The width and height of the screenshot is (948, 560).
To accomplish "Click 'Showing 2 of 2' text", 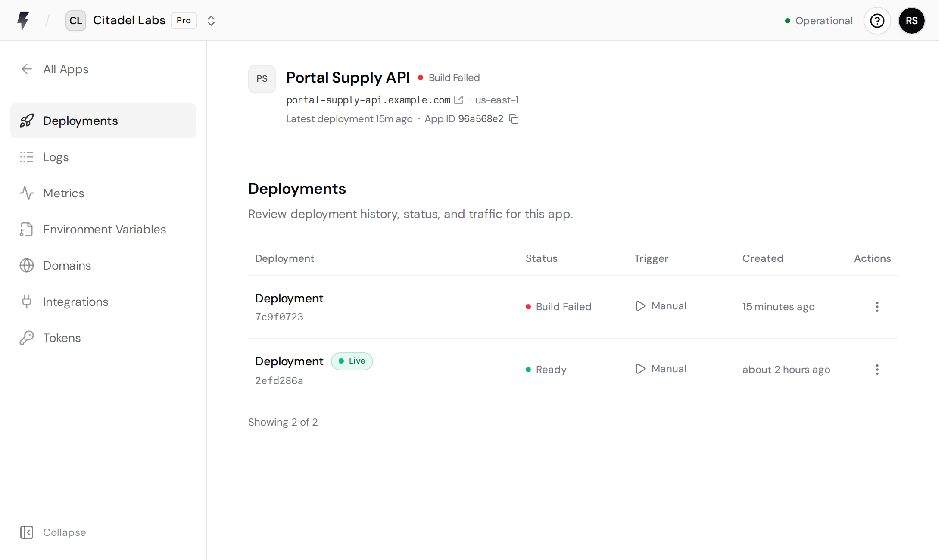I will click(x=283, y=422).
